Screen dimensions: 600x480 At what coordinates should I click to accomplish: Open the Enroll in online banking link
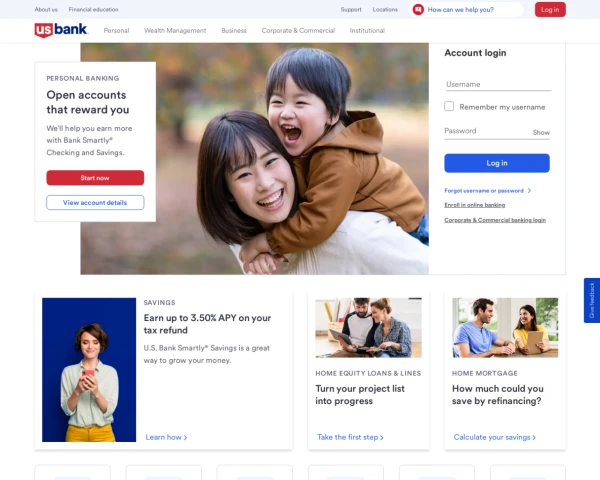pos(474,205)
